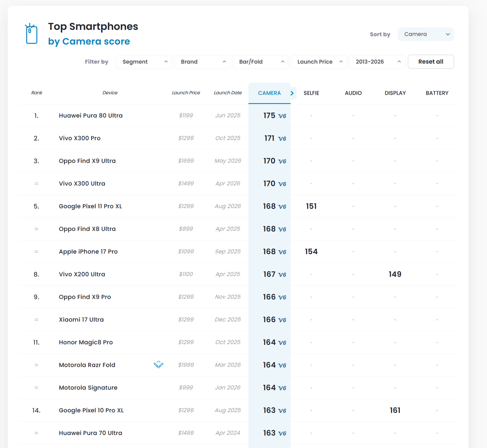The height and width of the screenshot is (448, 487).
Task: Click the Rank column header
Action: [37, 93]
